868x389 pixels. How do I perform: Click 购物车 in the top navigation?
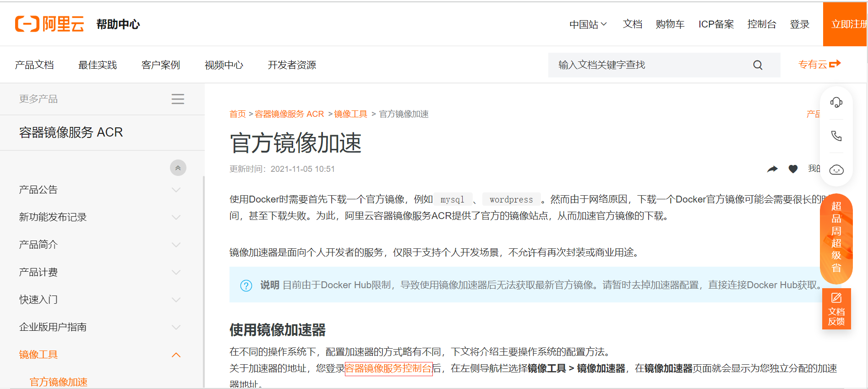670,24
